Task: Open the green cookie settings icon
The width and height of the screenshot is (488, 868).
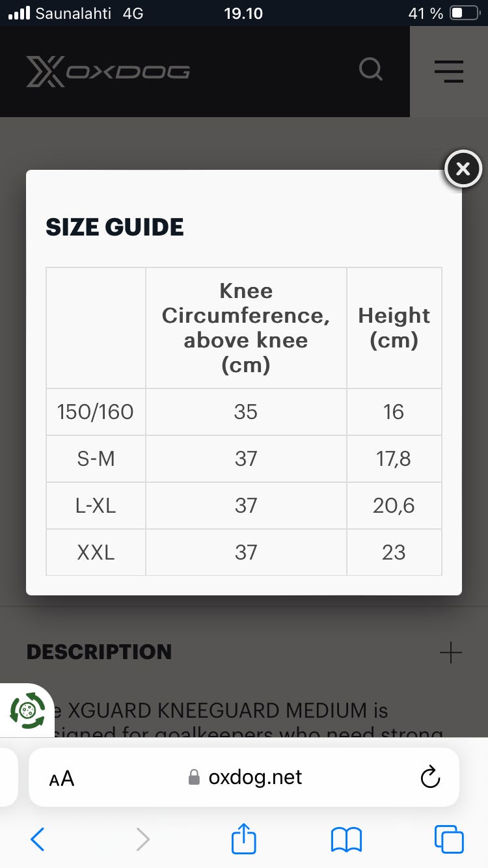Action: click(27, 710)
